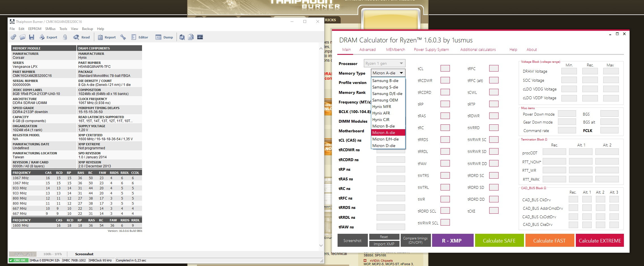Click the CRC OK status indicator
This screenshot has width=644, height=266.
point(19,260)
